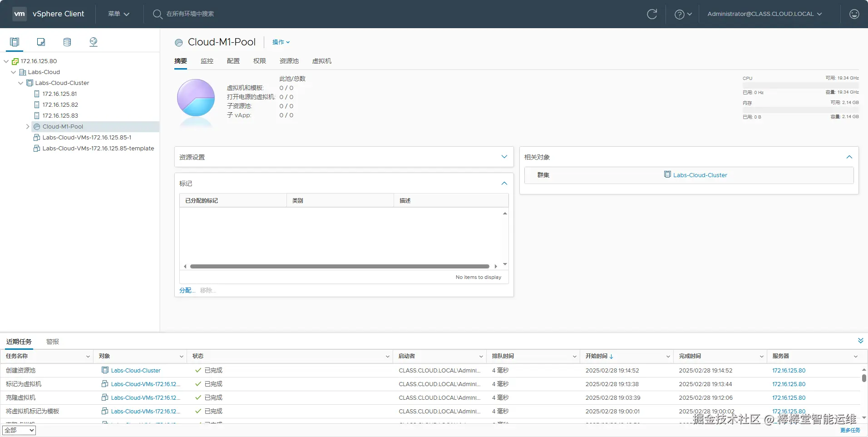Click the global search magnifier icon
The image size is (868, 437).
coord(157,14)
